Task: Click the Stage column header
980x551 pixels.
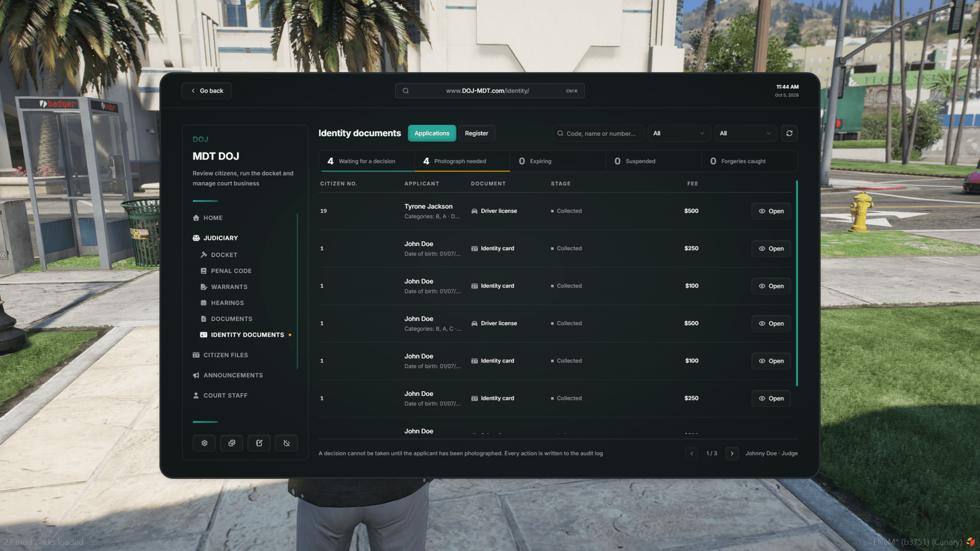Action: pos(560,184)
